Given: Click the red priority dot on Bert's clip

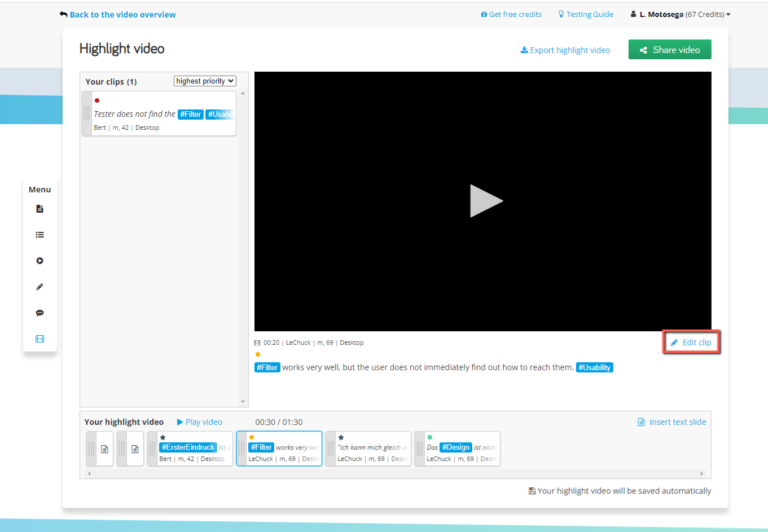Looking at the screenshot, I should point(97,100).
